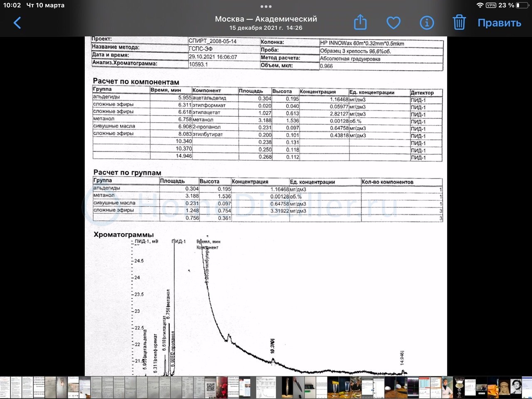This screenshot has height=399, width=532.
Task: Tap the column value HP INNOWax 60m*0.32mm*0.5mkm
Action: pos(362,43)
